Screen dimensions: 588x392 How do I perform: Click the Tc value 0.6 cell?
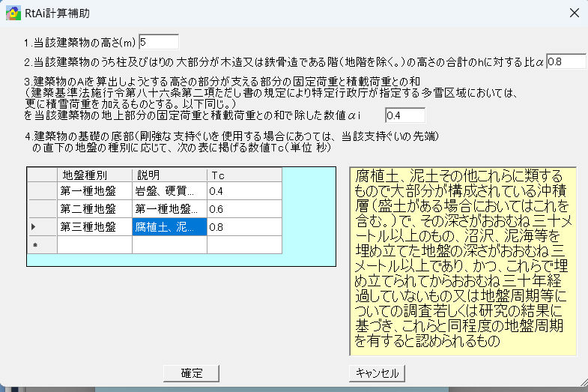[x=244, y=209]
